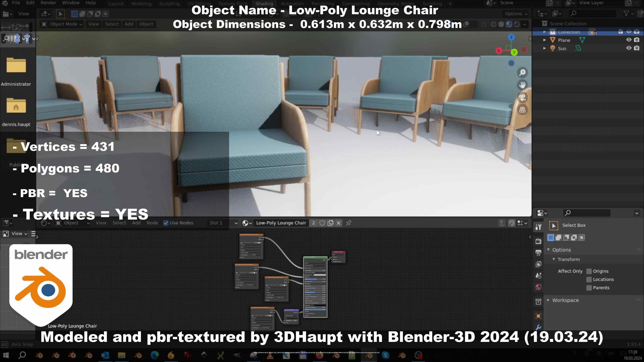Enable Affect Only Locations checkbox
Image resolution: width=644 pixels, height=362 pixels.
click(589, 280)
